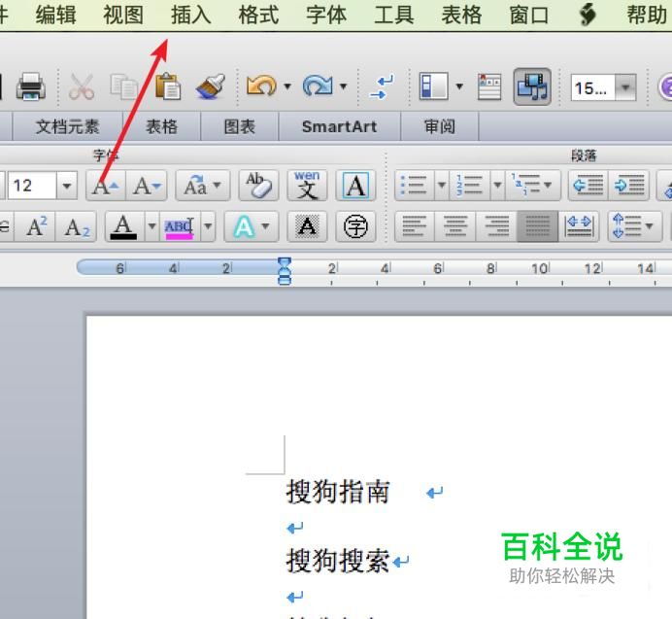Viewport: 672px width, 619px height.
Task: Click the Character Border A icon
Action: click(x=355, y=186)
